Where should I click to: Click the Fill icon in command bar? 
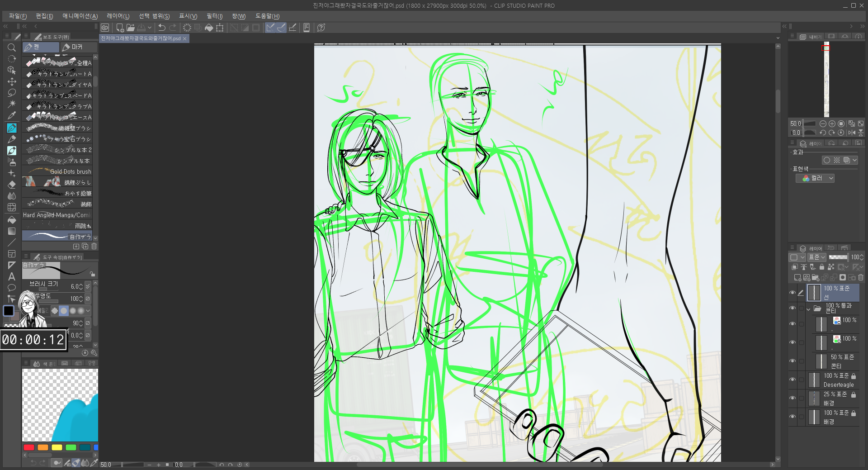pos(209,28)
